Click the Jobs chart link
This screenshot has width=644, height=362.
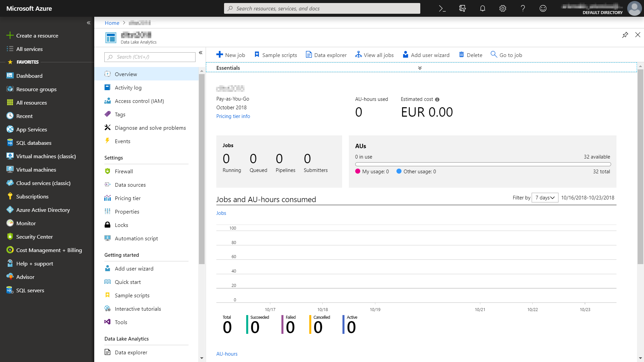pyautogui.click(x=221, y=213)
